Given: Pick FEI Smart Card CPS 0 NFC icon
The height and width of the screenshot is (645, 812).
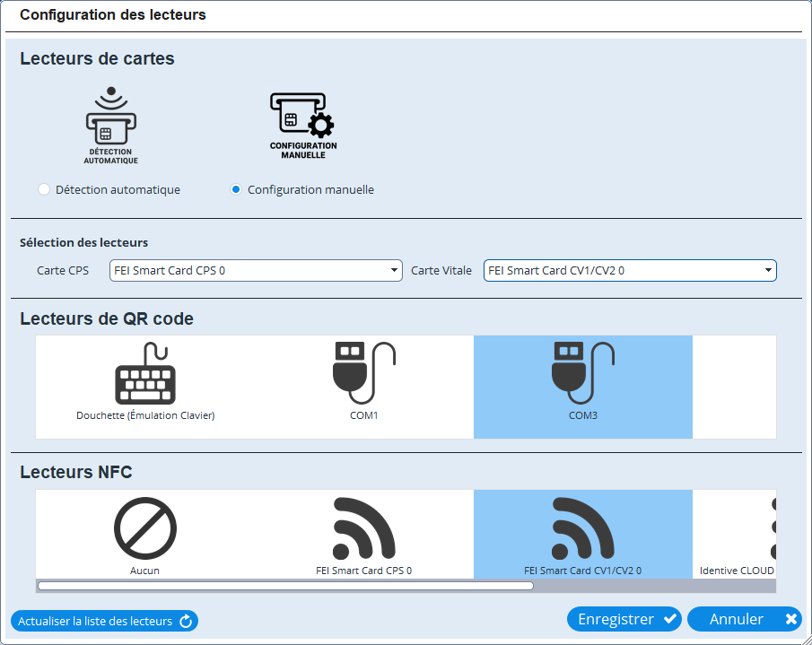Looking at the screenshot, I should 363,528.
